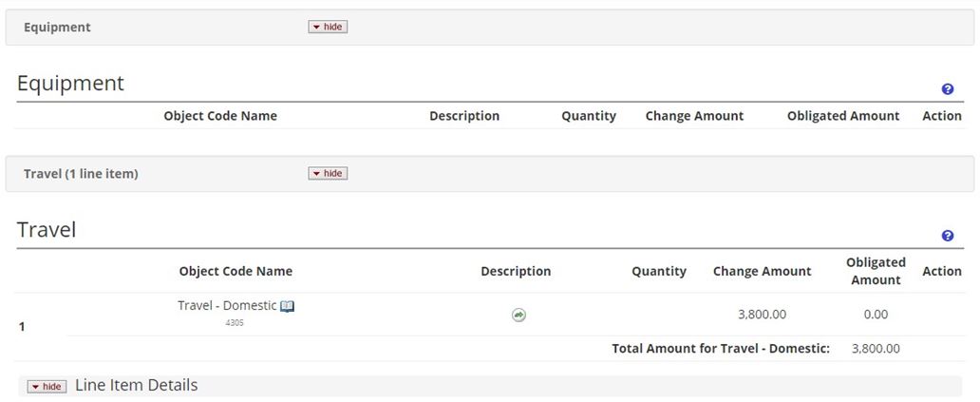Collapse the Equipment section with hide button
The height and width of the screenshot is (402, 980).
[x=328, y=27]
